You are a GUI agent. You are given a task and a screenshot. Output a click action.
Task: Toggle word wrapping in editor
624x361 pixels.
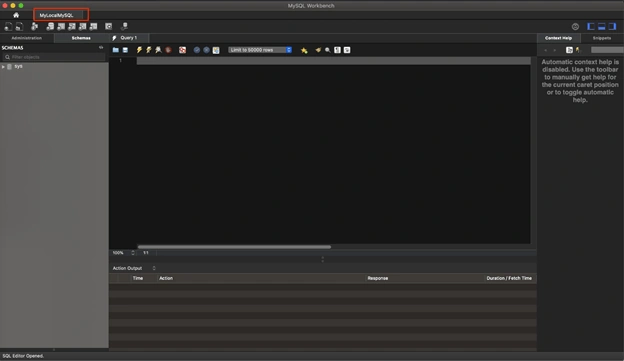[x=347, y=50]
